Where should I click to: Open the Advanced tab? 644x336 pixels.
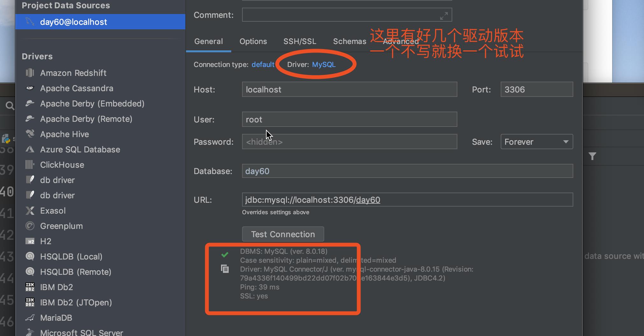click(x=401, y=41)
